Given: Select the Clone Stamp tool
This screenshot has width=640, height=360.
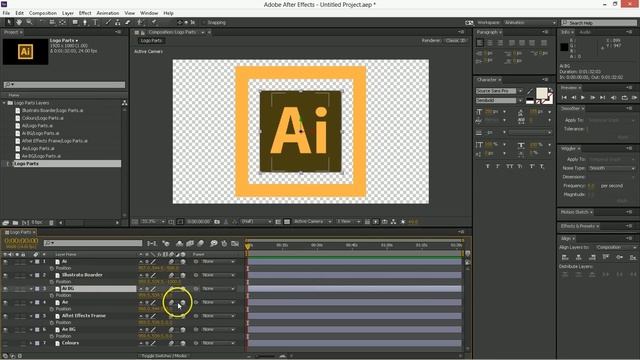Looking at the screenshot, I should point(118,22).
